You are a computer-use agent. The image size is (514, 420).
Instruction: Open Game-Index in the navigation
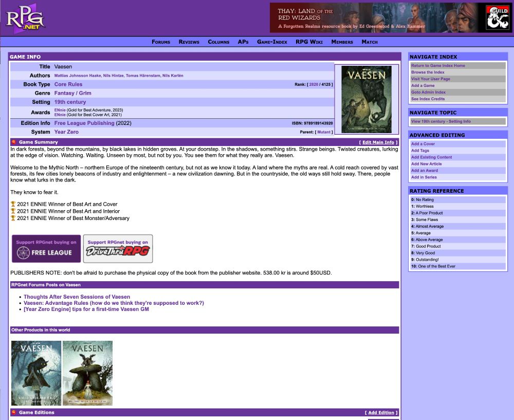(x=272, y=42)
